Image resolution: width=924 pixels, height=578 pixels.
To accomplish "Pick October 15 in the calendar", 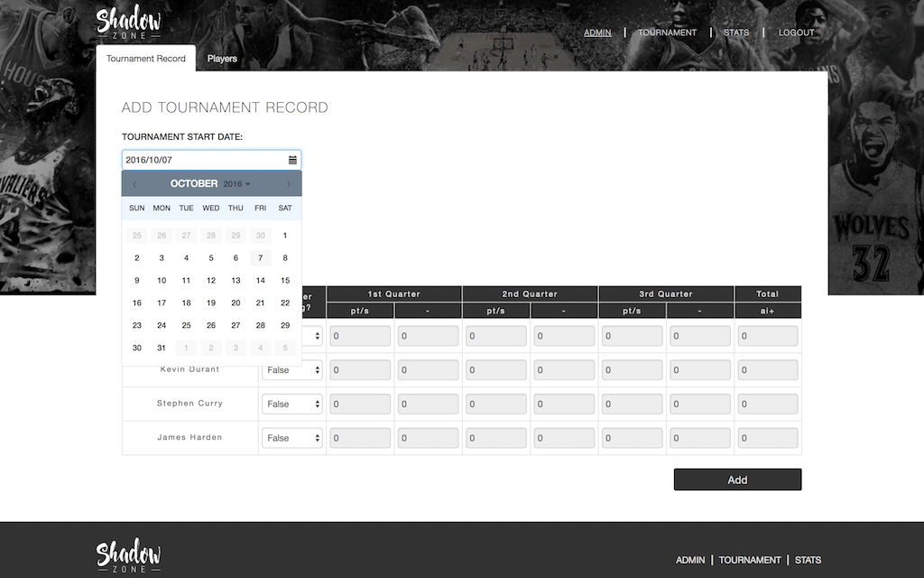I will pos(285,281).
